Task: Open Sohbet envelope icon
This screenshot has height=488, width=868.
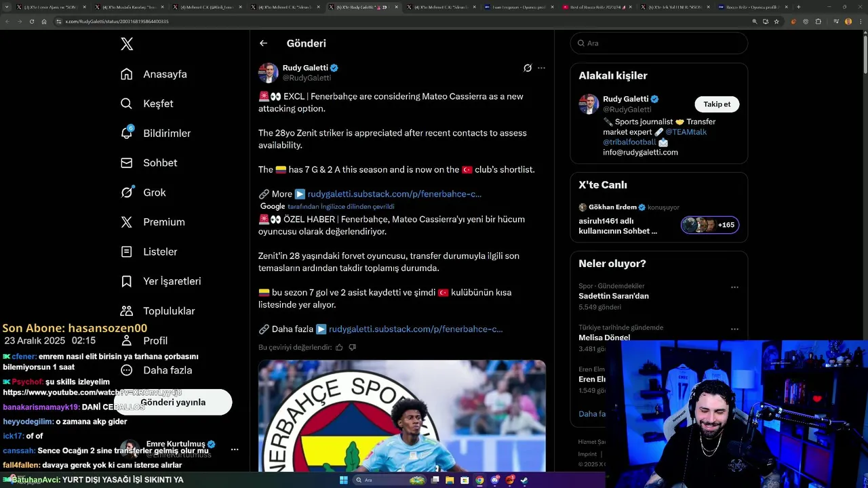Action: pyautogui.click(x=127, y=163)
